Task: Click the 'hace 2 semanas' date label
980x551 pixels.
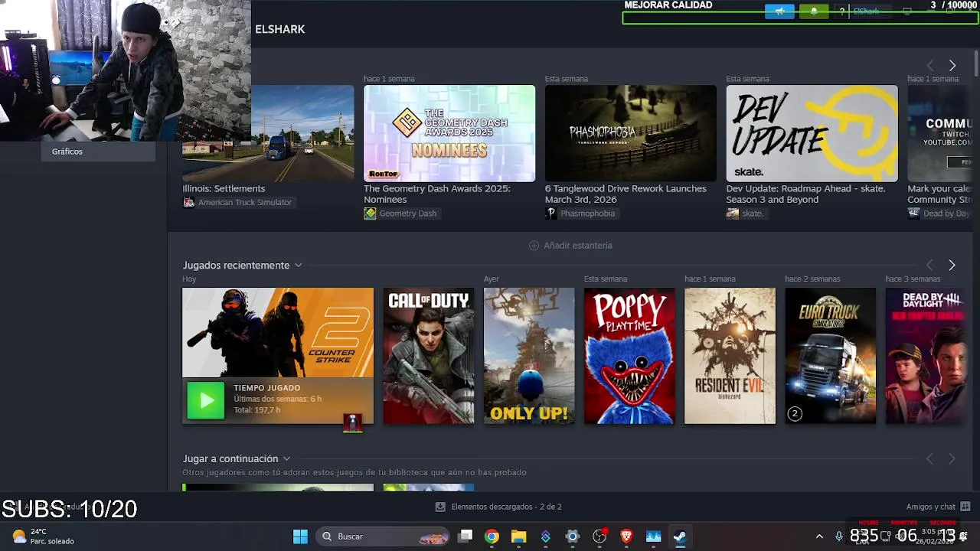Action: [x=812, y=279]
